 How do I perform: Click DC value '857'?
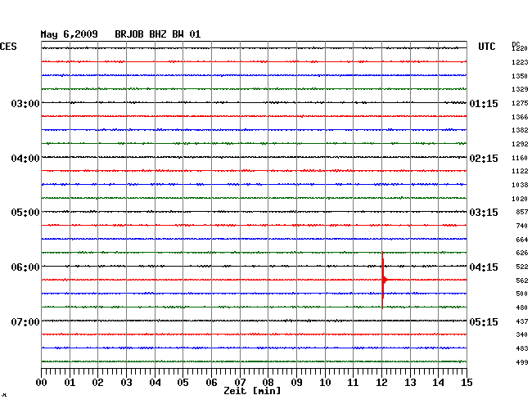coord(522,212)
